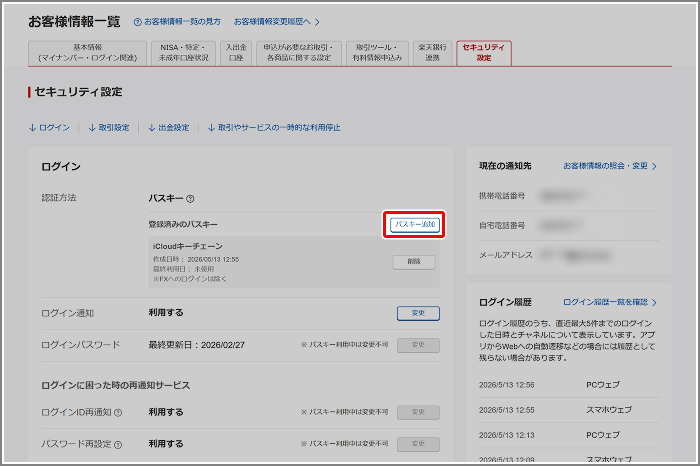The width and height of the screenshot is (700, 466).
Task: Click chevron after お客様情報変更履歴へ
Action: 317,22
